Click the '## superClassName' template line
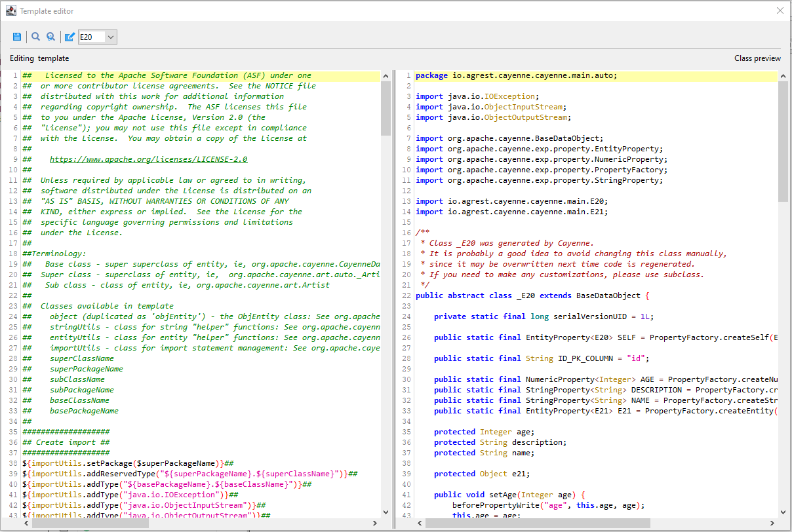Screen dimensions: 792x532 (68, 358)
